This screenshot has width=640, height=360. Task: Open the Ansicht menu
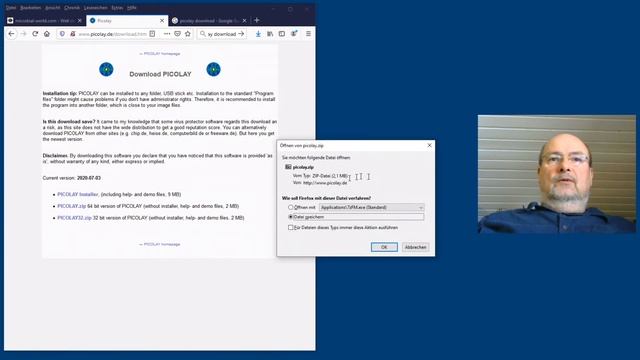(x=53, y=8)
